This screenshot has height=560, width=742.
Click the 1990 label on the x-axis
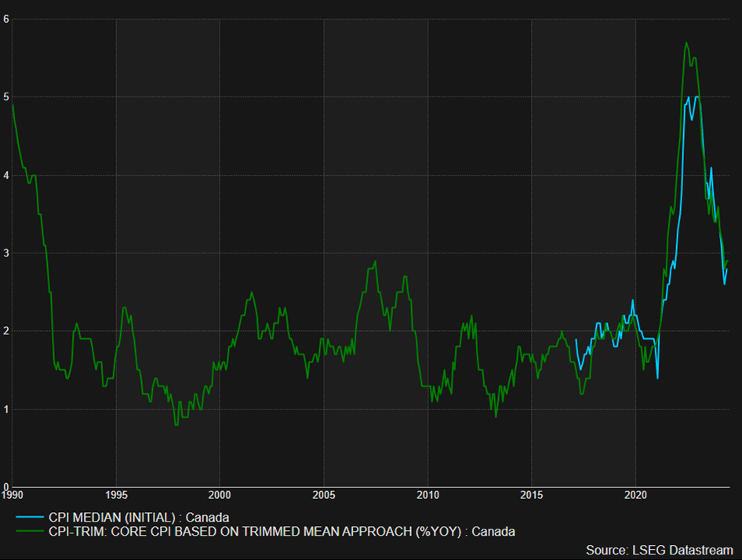coord(12,495)
